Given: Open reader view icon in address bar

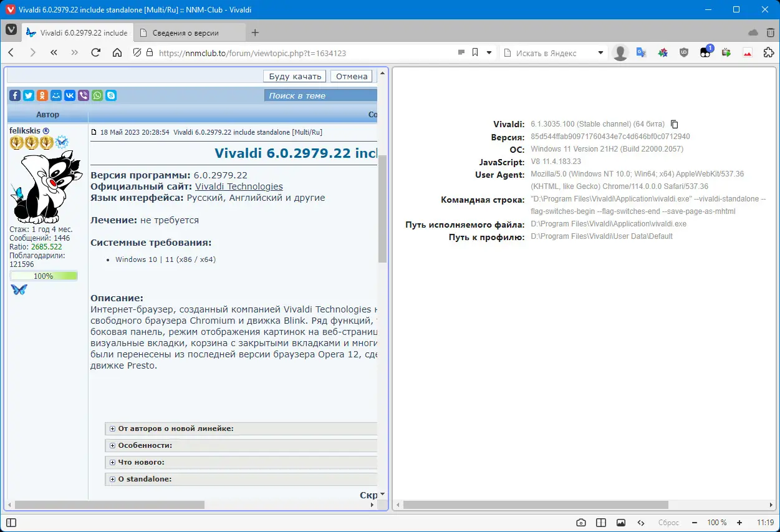Looking at the screenshot, I should pos(461,53).
